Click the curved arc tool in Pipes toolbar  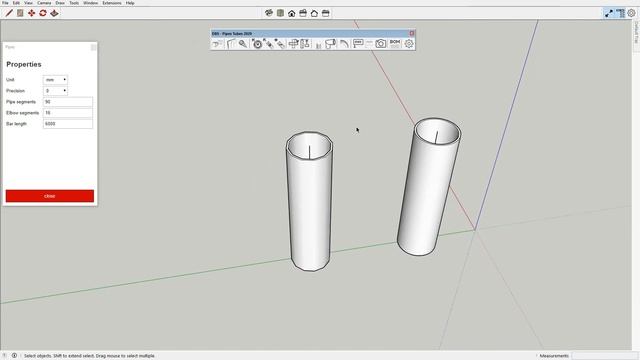click(x=344, y=43)
